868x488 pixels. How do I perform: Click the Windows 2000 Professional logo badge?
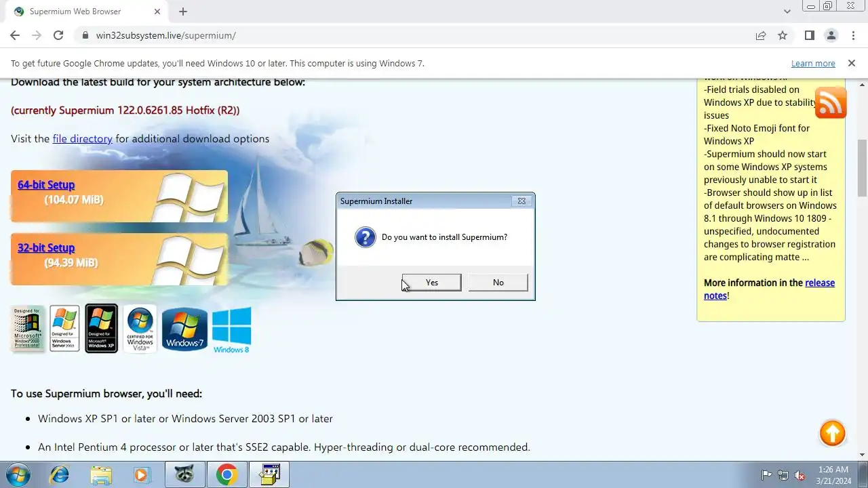click(x=28, y=329)
